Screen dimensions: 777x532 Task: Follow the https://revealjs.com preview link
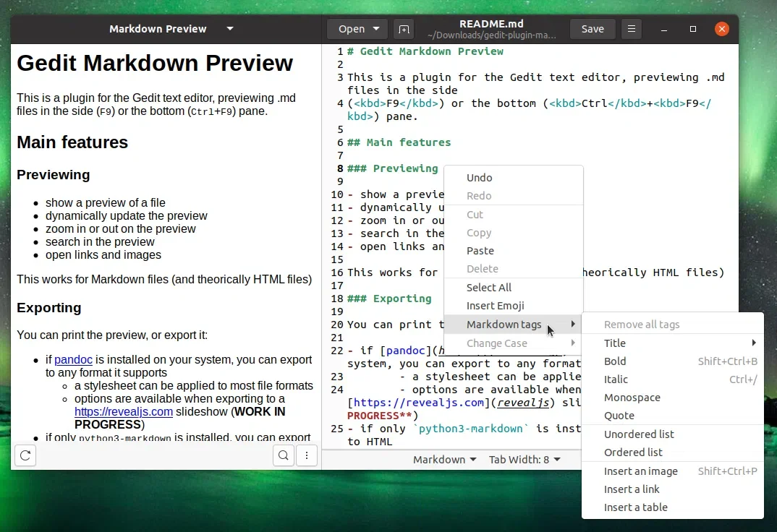click(124, 412)
